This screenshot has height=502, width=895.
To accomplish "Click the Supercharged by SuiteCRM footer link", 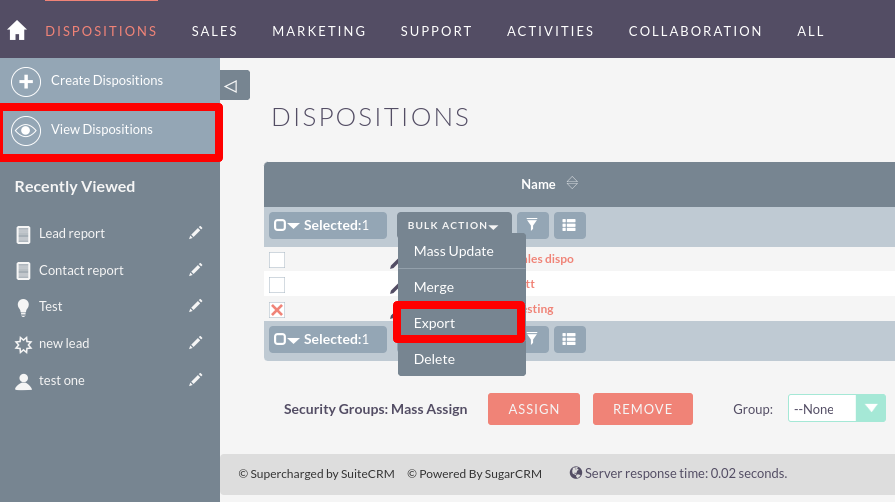I will (317, 473).
